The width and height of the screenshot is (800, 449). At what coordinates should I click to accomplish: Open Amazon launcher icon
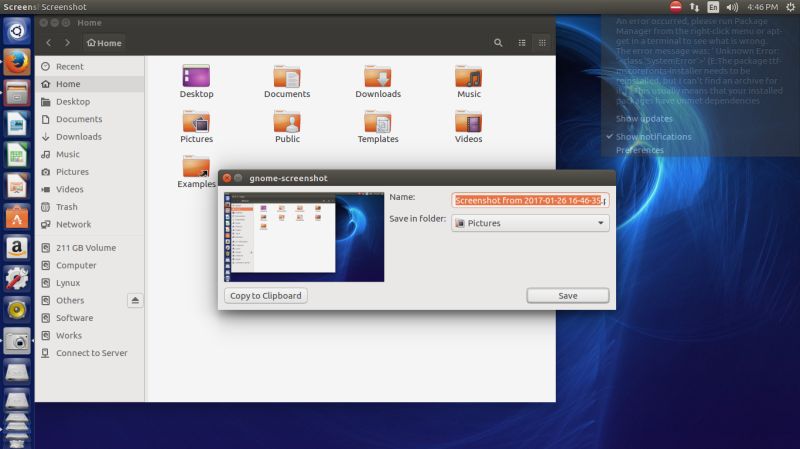(17, 248)
